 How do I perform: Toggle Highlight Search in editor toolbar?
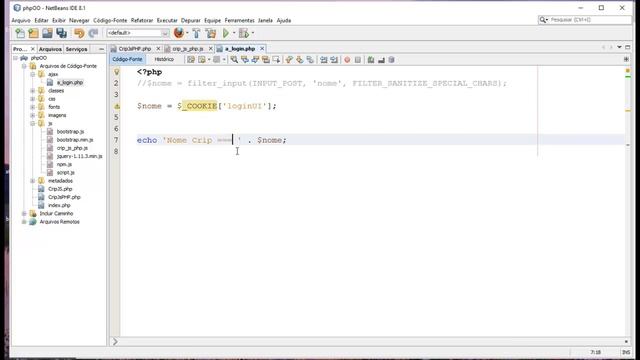click(266, 60)
